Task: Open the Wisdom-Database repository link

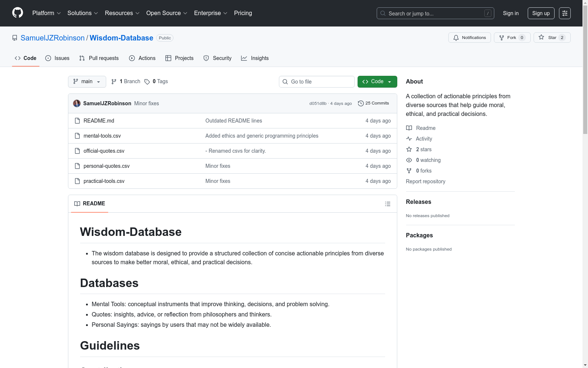Action: point(121,38)
